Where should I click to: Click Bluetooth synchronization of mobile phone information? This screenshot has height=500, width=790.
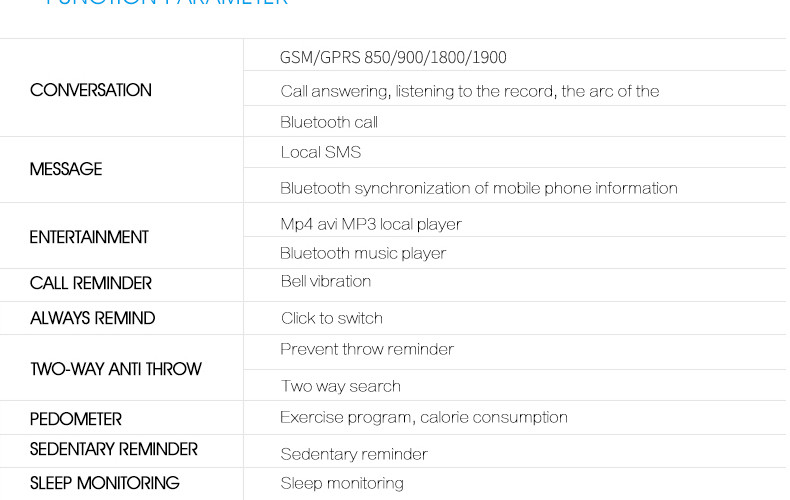[478, 188]
